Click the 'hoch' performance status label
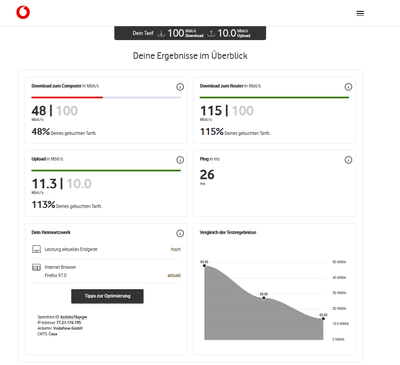 (176, 249)
